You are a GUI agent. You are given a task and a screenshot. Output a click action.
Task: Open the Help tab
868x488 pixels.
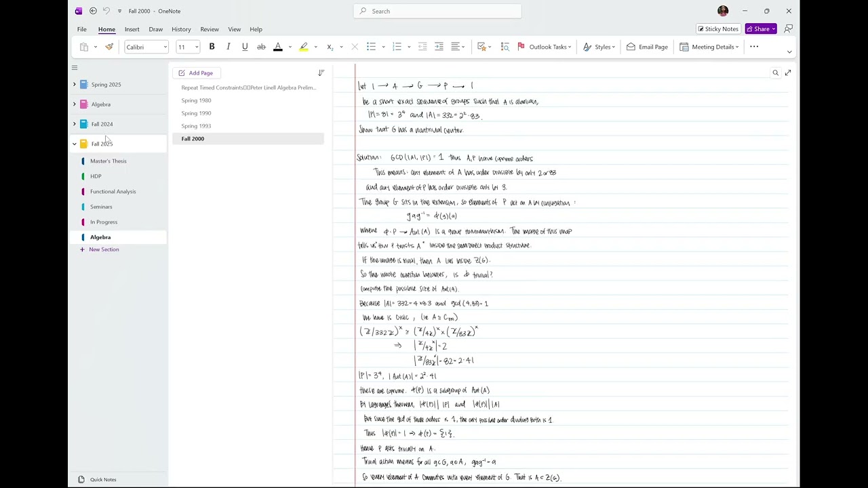(x=256, y=29)
